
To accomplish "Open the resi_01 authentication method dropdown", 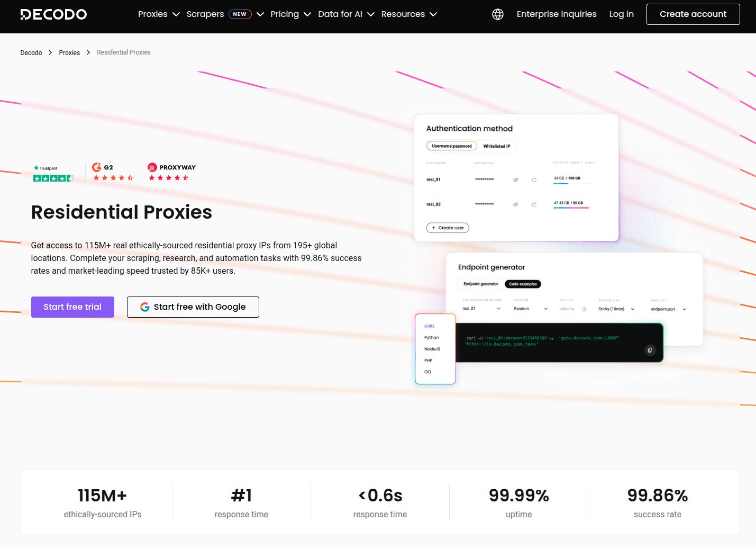I will coord(481,309).
